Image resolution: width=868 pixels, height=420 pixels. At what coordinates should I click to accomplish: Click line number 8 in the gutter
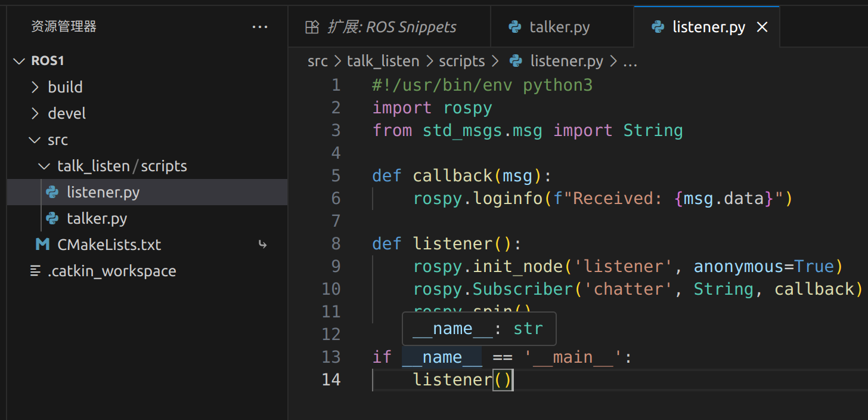click(336, 243)
